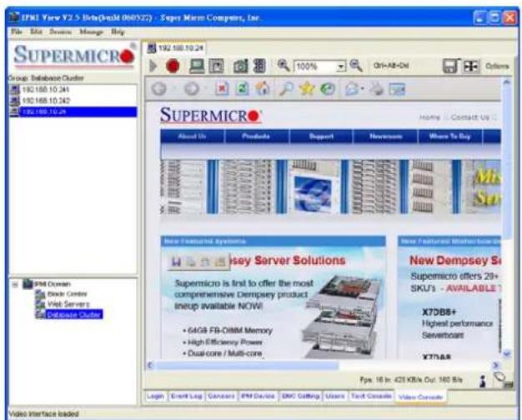Switch to the Video Console tab
This screenshot has height=420, width=522.
coord(420,397)
